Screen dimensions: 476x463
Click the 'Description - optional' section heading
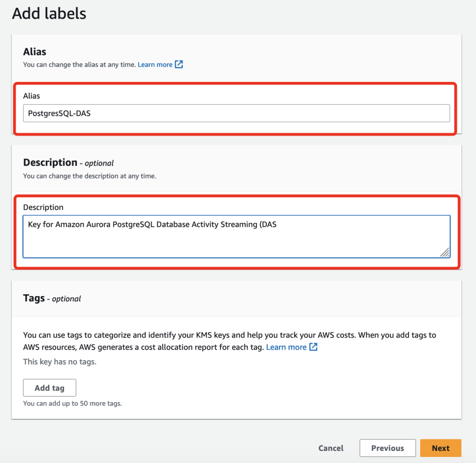pos(68,163)
